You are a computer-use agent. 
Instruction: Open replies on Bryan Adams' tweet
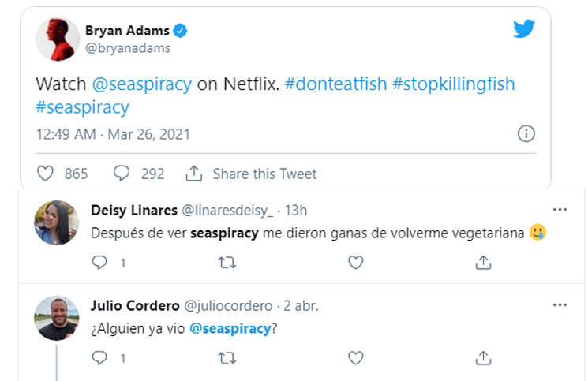pos(122,174)
